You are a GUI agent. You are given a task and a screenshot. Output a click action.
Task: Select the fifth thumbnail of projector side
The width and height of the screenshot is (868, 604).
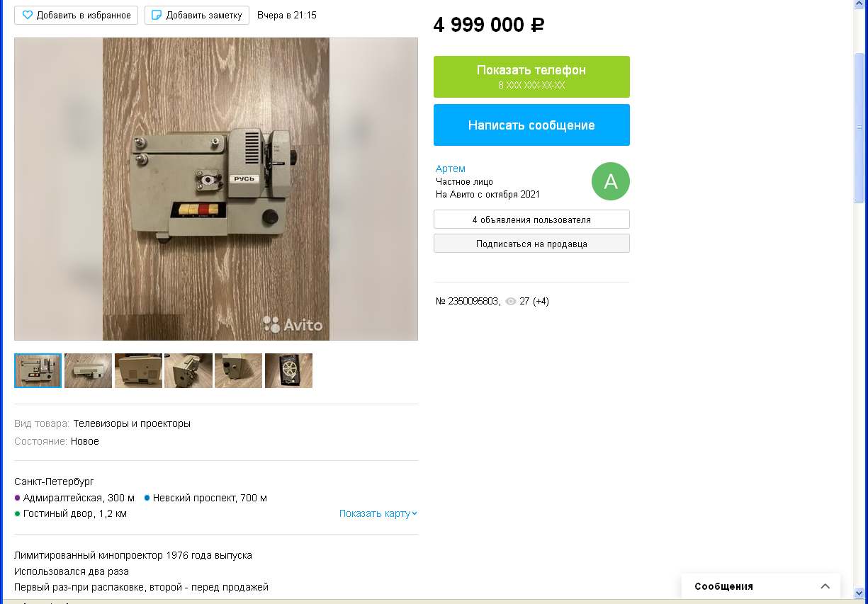click(x=238, y=370)
